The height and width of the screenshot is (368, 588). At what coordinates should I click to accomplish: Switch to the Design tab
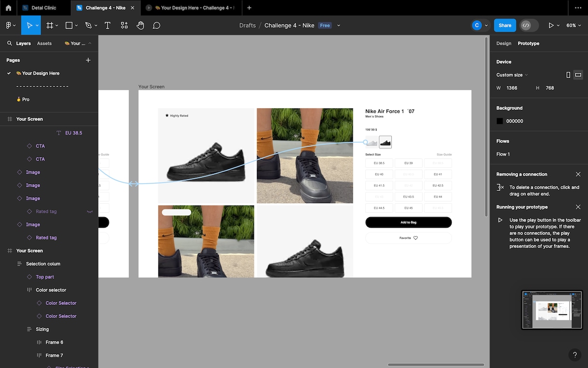(504, 43)
